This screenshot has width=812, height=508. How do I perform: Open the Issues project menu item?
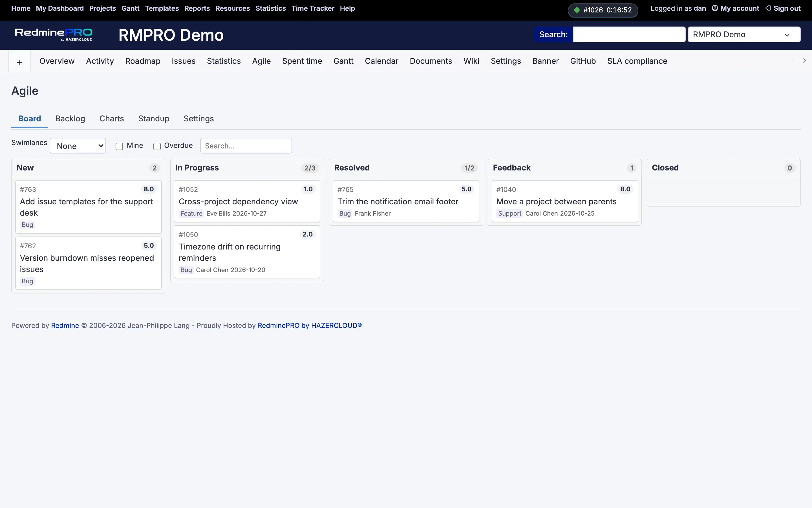[184, 61]
